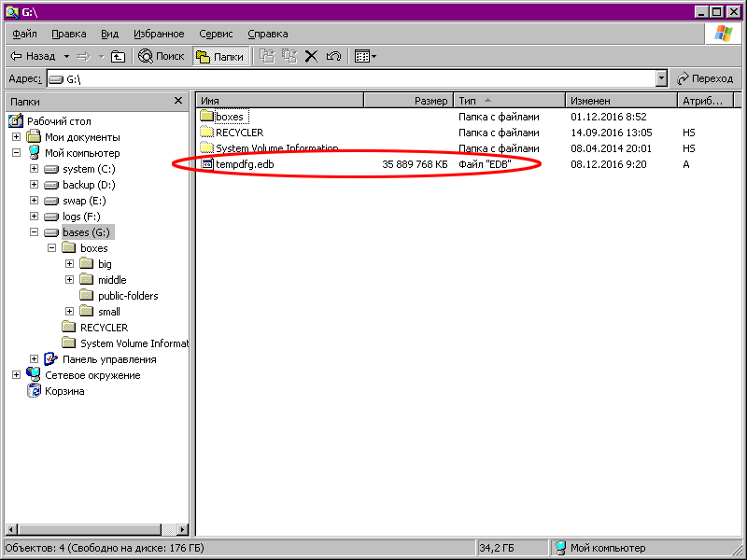The width and height of the screenshot is (747, 560).
Task: Select Корзина recycle bin icon
Action: (x=34, y=391)
